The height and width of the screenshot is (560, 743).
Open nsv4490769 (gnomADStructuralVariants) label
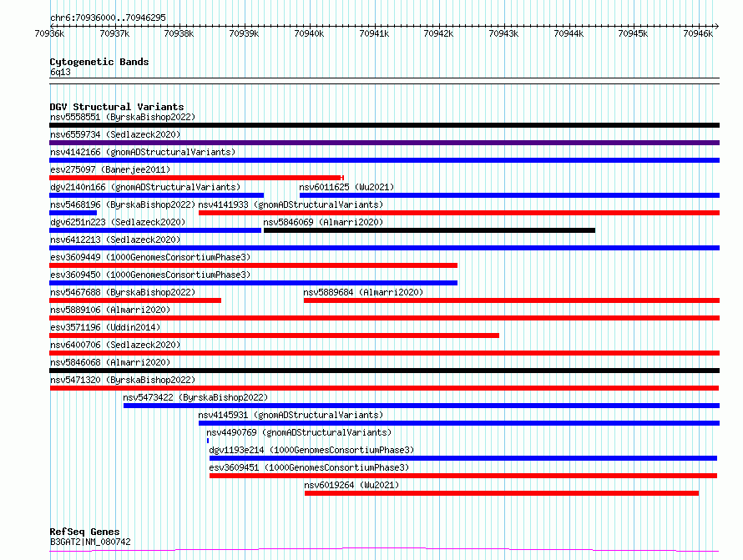click(299, 432)
